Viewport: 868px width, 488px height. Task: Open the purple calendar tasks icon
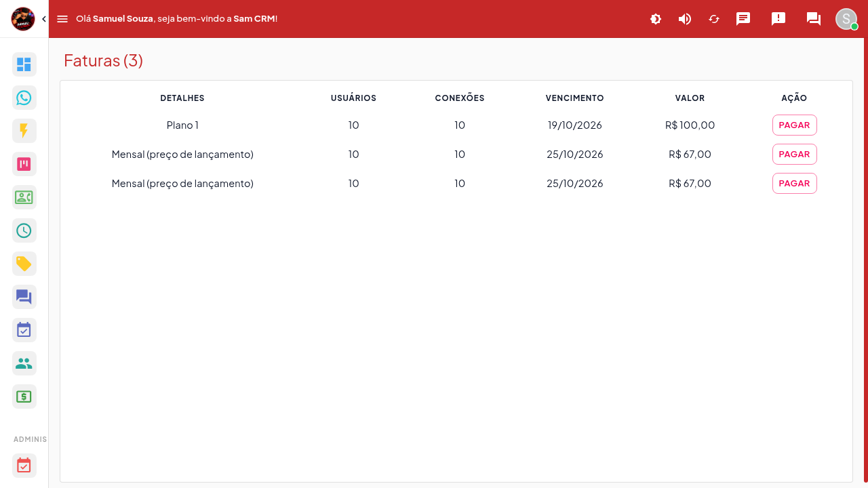[x=24, y=330]
